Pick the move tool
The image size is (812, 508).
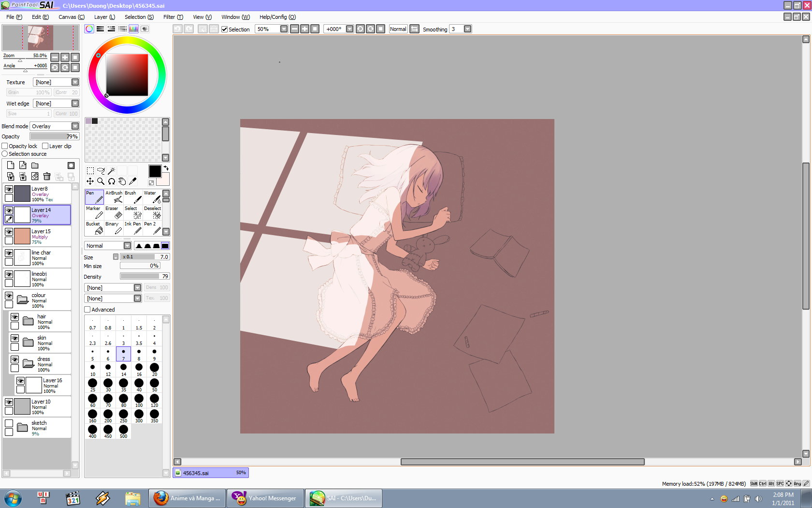(90, 181)
